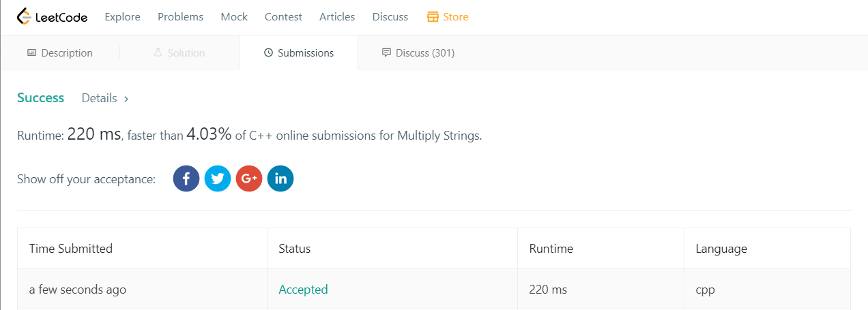Screen dimensions: 868x310
Task: Select the 'a few seconds ago' submission row
Action: tap(77, 290)
